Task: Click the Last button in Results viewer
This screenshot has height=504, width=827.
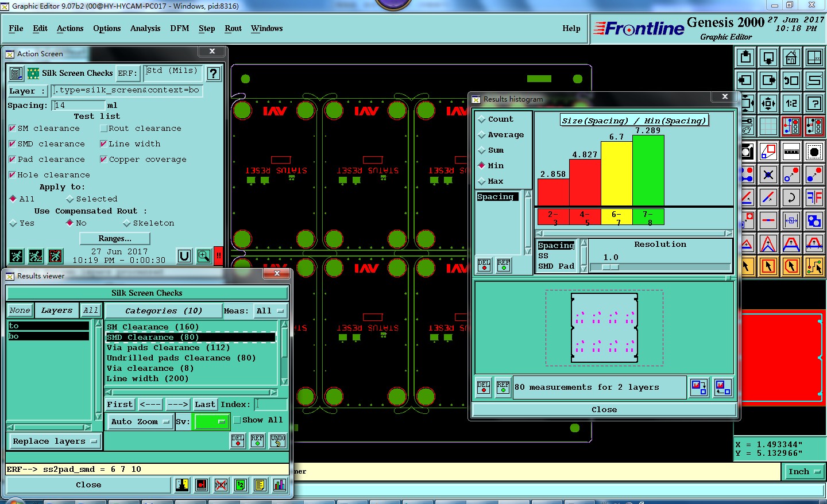Action: point(204,405)
